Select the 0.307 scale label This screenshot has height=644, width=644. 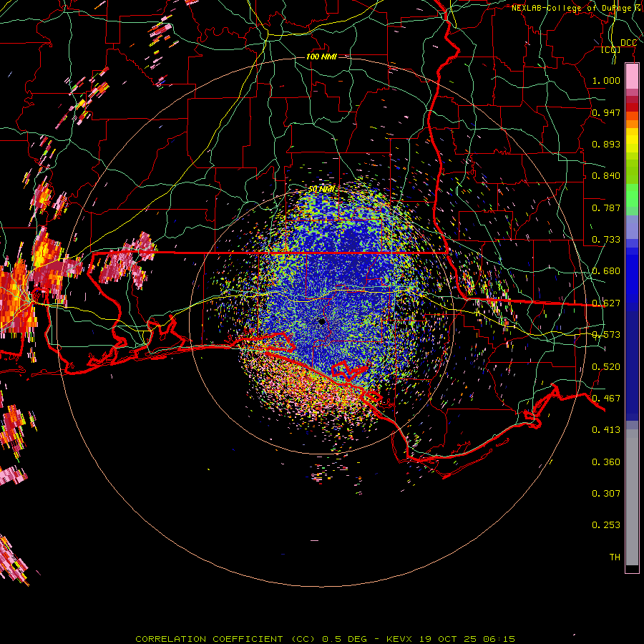[x=606, y=494]
